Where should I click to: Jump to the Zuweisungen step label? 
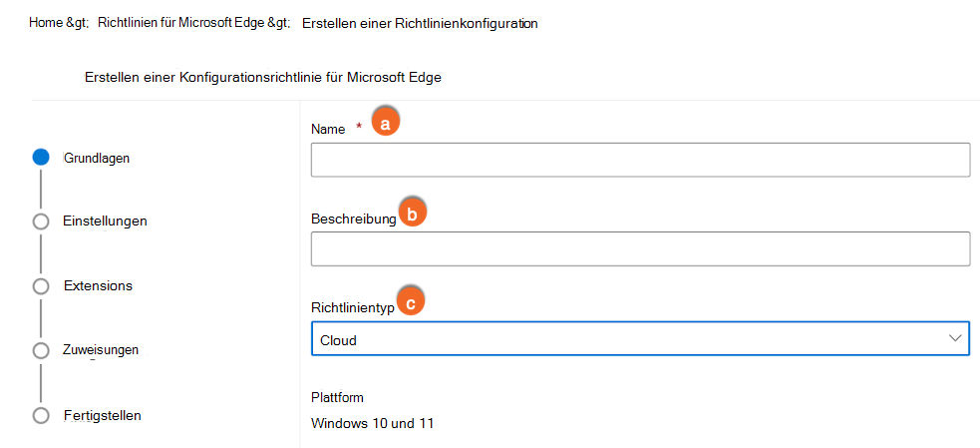[101, 350]
